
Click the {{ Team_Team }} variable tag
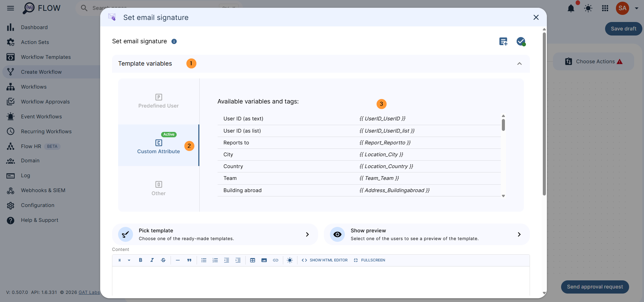[x=379, y=178]
